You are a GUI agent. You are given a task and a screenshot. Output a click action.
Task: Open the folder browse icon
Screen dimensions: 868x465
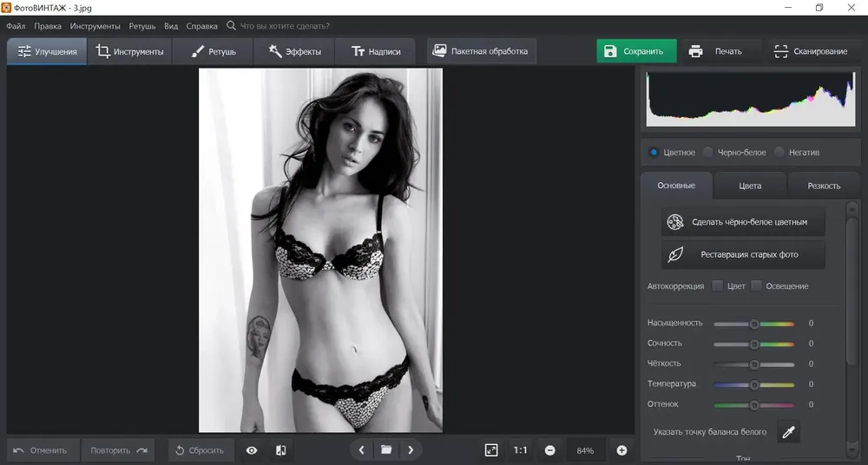pyautogui.click(x=386, y=450)
